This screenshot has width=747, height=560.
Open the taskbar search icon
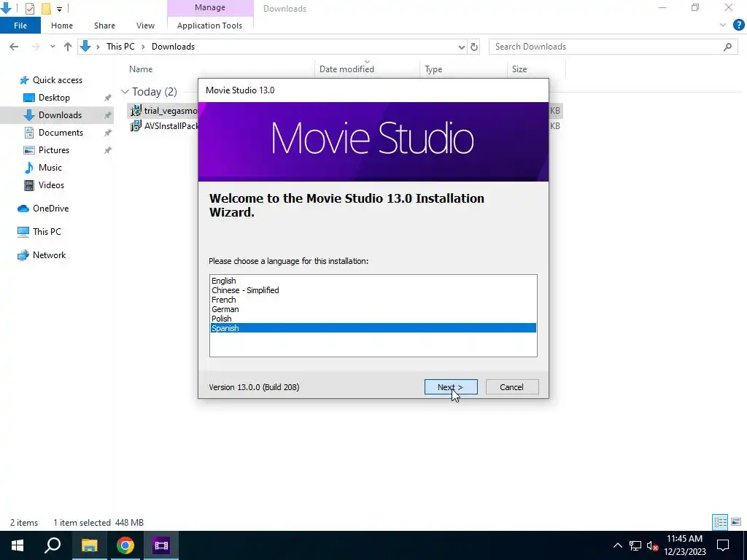click(x=53, y=545)
